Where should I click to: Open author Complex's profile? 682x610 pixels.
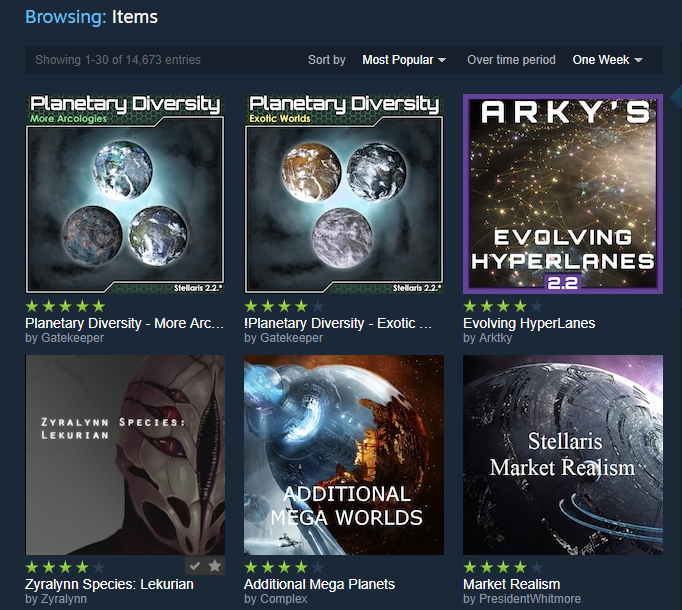(284, 599)
